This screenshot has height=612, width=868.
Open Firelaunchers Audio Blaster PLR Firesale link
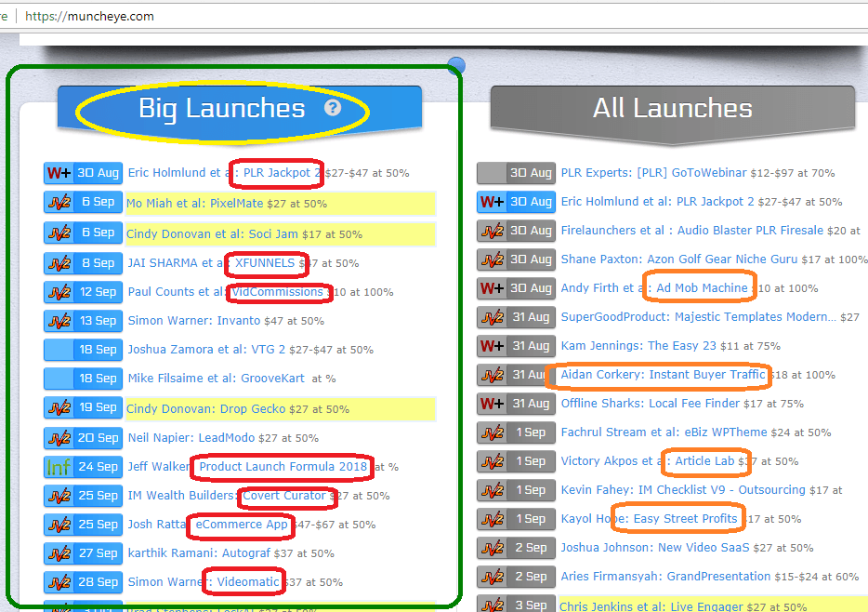pos(692,231)
